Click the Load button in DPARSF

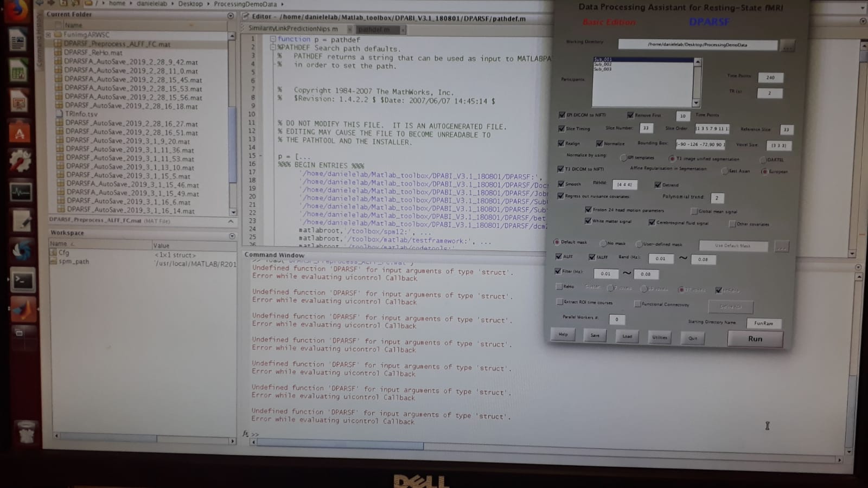[627, 336]
